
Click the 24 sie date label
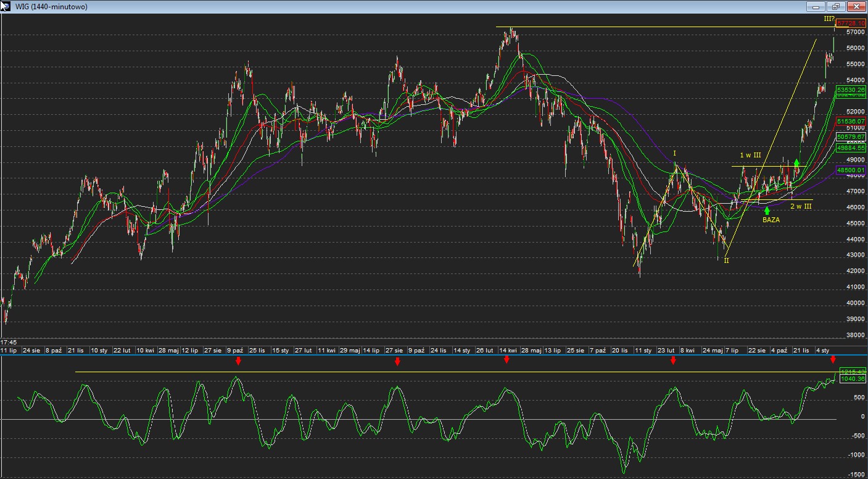(31, 350)
